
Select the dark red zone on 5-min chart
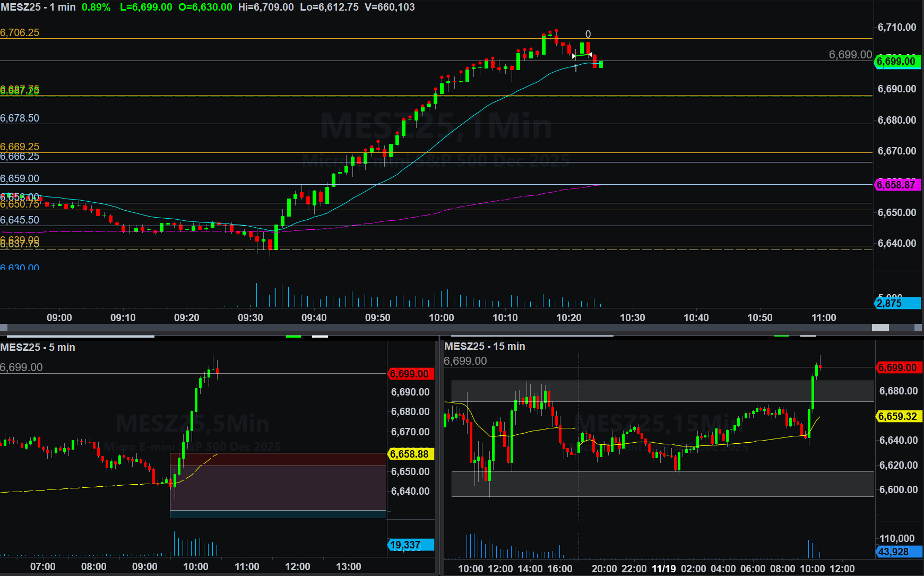tap(278, 459)
